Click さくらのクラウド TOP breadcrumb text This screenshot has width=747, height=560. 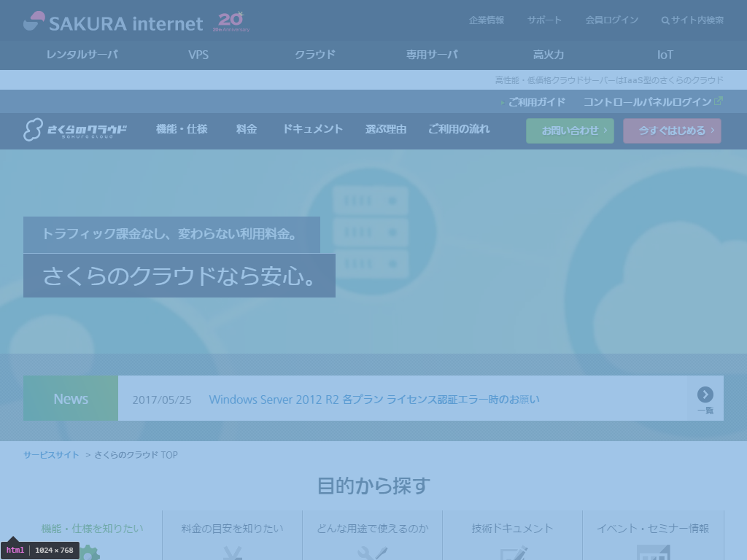(136, 455)
